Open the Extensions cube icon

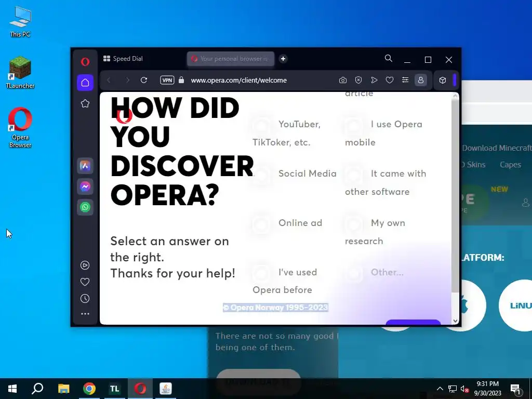point(443,81)
